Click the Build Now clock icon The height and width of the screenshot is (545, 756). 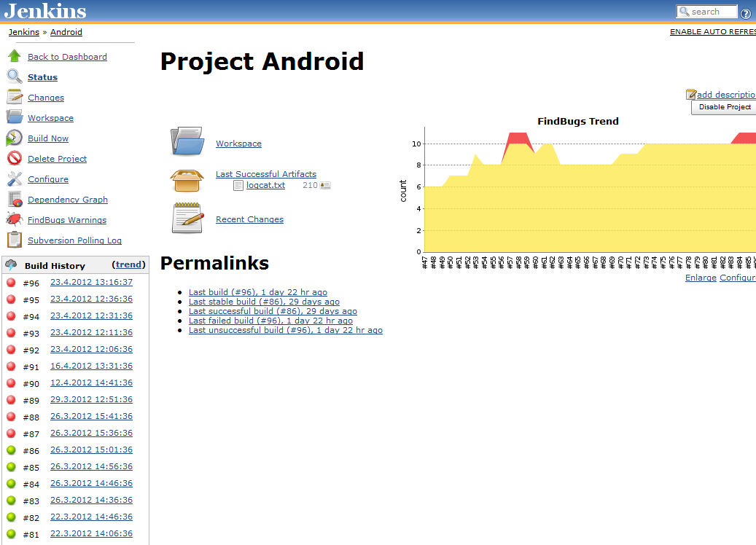[x=14, y=138]
